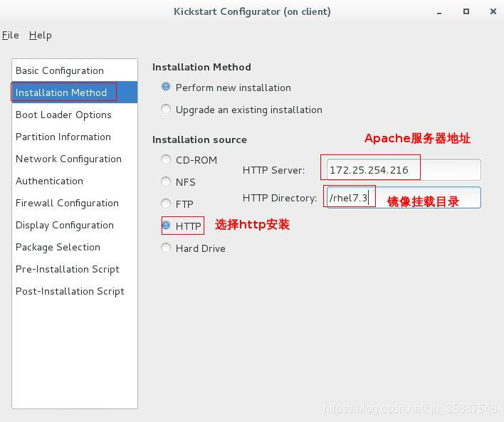Open Pre-Installation Script section

pyautogui.click(x=75, y=269)
